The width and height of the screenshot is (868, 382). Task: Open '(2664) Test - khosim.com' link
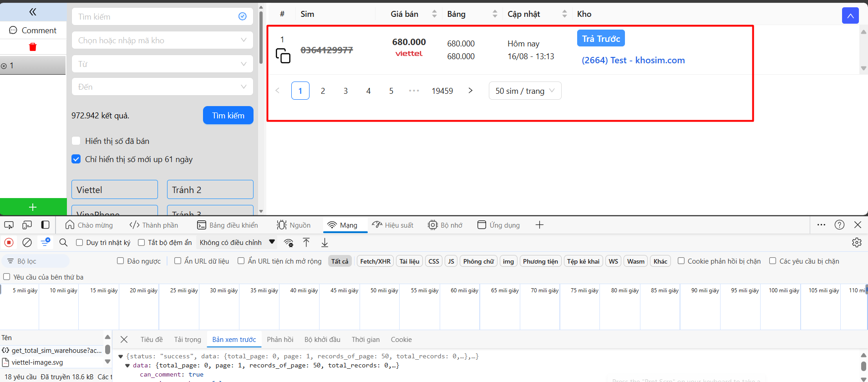tap(633, 60)
